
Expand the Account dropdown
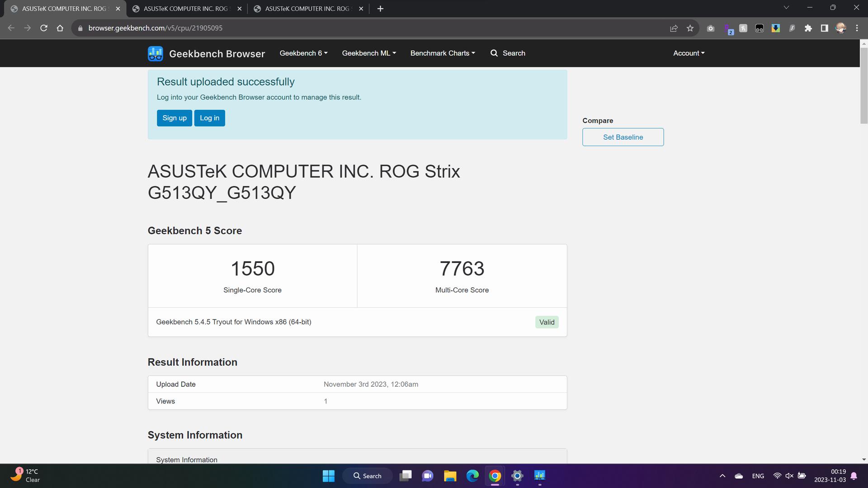point(689,53)
